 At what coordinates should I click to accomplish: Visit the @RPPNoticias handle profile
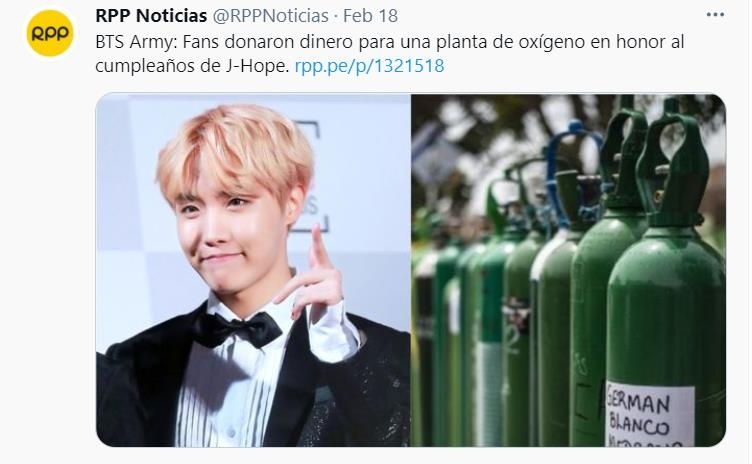coord(270,16)
